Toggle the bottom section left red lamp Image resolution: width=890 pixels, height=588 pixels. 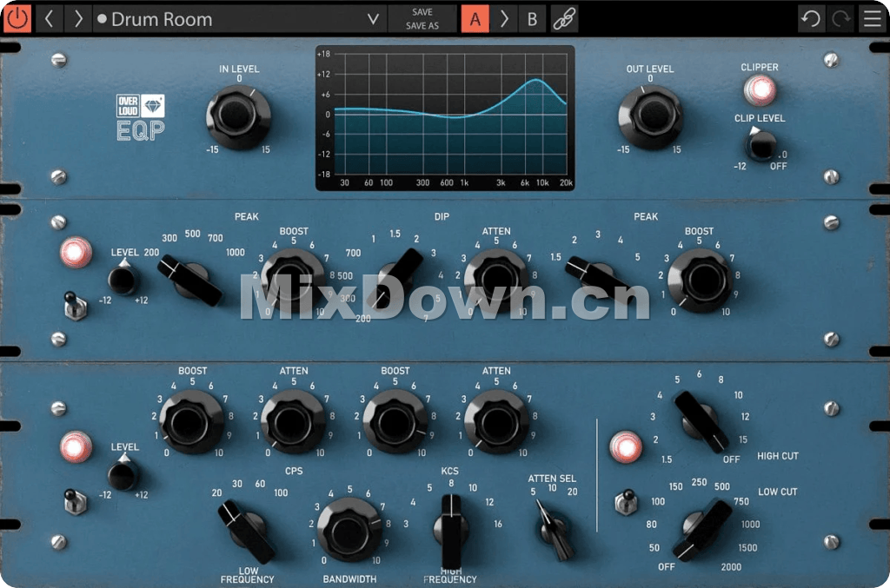click(76, 446)
